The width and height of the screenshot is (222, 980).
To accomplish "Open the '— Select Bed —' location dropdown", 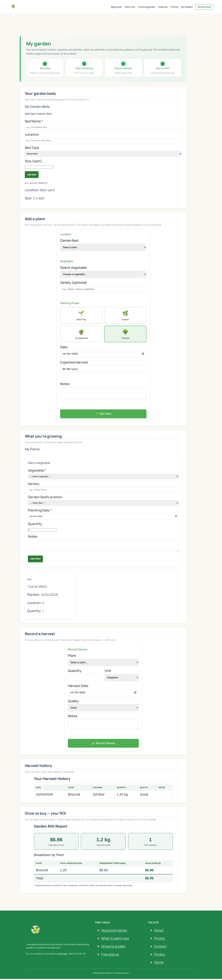I will click(103, 503).
